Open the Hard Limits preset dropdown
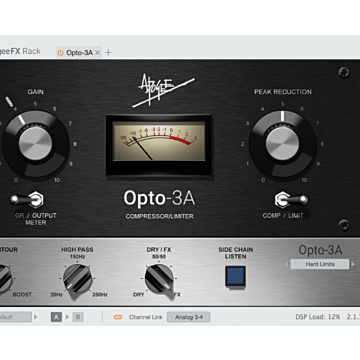This screenshot has width=360, height=360. point(320,264)
